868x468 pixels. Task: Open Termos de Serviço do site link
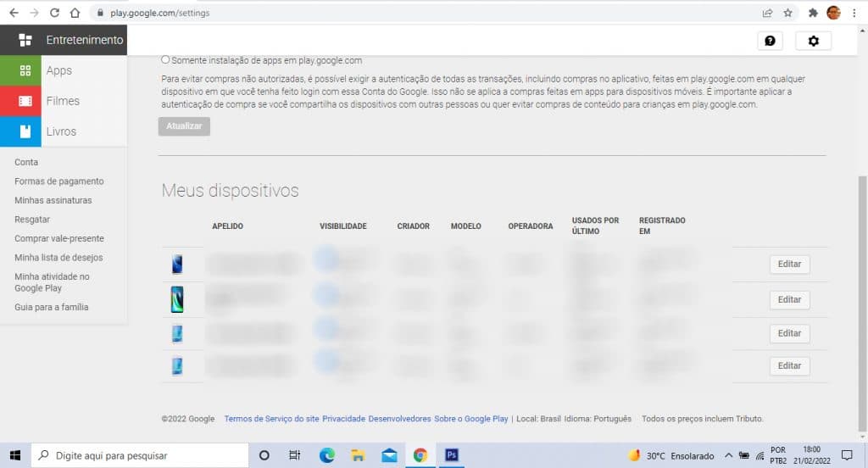[271, 419]
